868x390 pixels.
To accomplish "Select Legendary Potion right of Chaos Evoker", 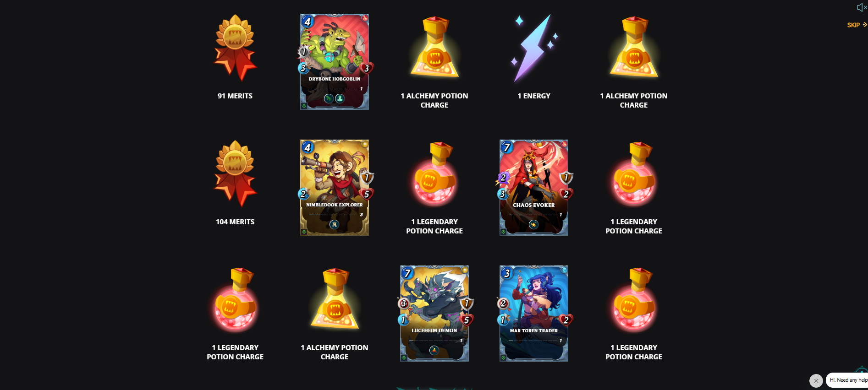I will coord(634,173).
